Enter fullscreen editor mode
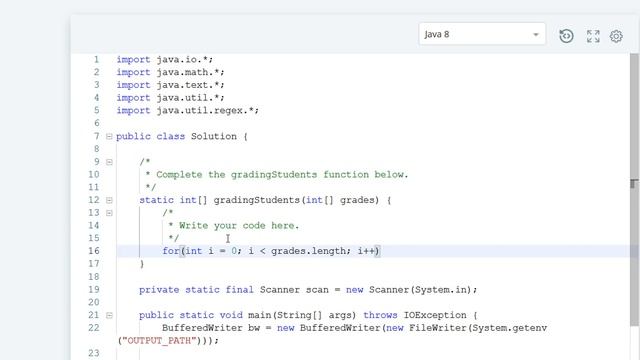This screenshot has height=360, width=640. pyautogui.click(x=593, y=36)
